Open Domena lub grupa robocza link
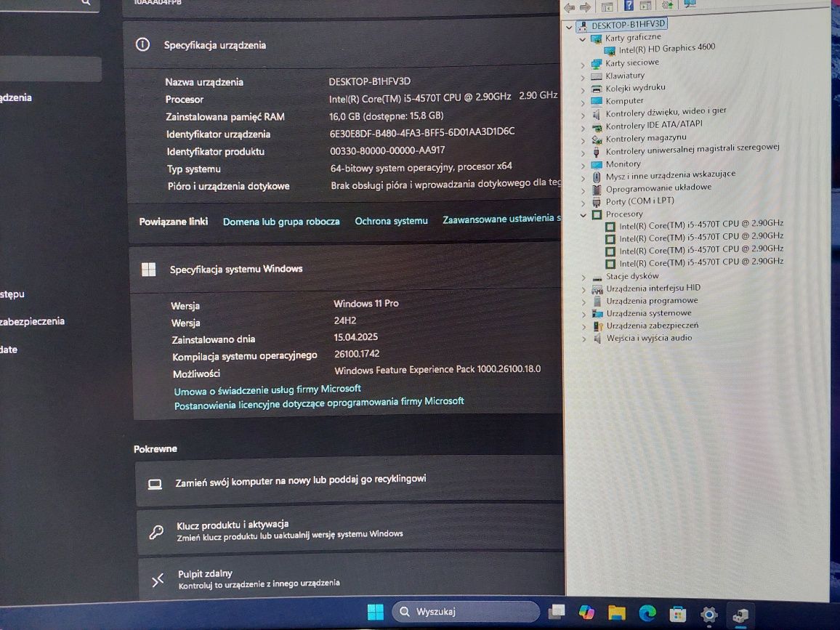The image size is (840, 630). pos(281,222)
